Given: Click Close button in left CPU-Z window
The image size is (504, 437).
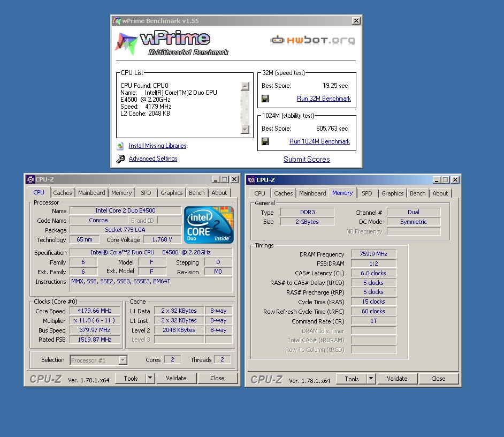Looking at the screenshot, I should click(x=217, y=379).
